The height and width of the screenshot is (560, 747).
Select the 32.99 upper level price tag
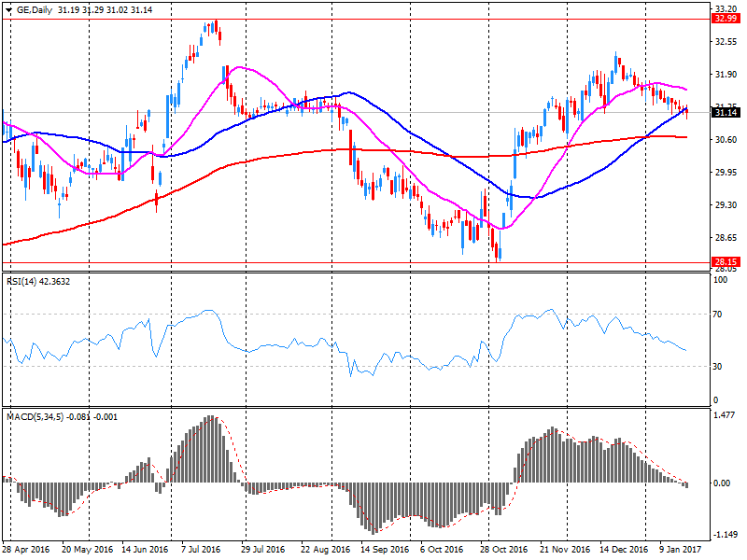coord(726,19)
